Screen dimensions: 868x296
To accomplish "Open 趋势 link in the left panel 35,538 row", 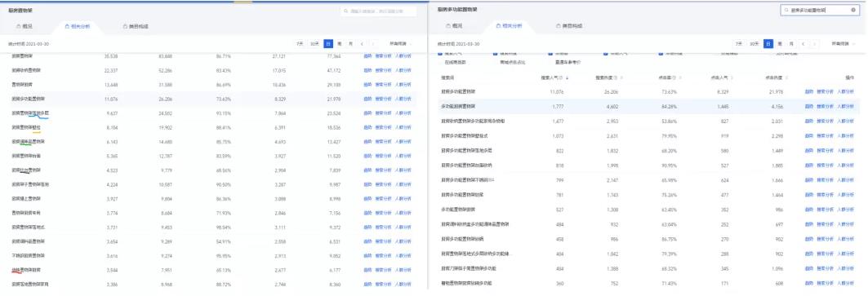I will (367, 56).
